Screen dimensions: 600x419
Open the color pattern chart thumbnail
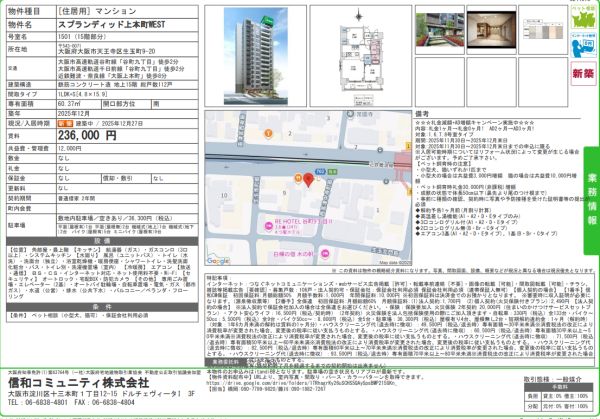[x=543, y=29]
